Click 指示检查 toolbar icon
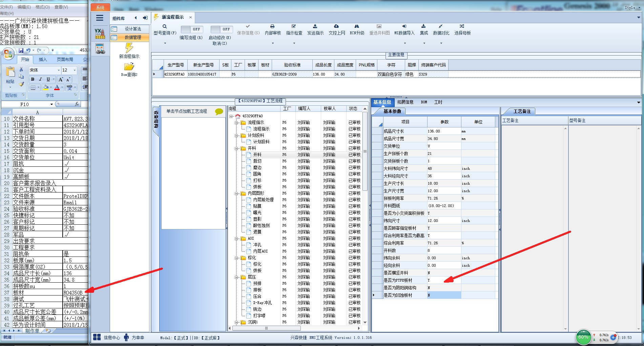This screenshot has height=346, width=644. (x=294, y=26)
